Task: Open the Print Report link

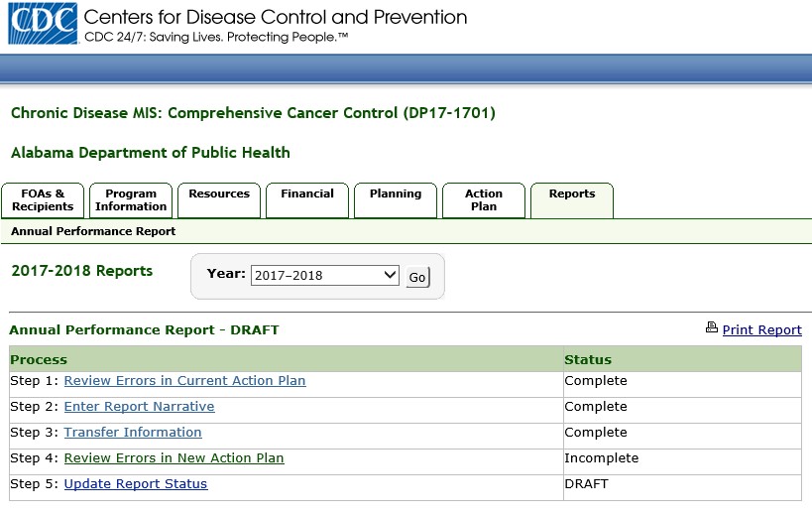Action: pos(761,330)
